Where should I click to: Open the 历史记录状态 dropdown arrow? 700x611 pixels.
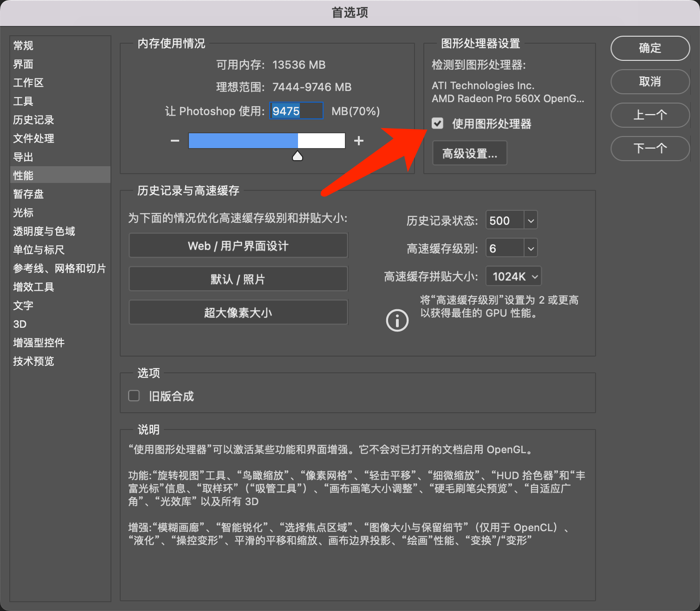[531, 220]
